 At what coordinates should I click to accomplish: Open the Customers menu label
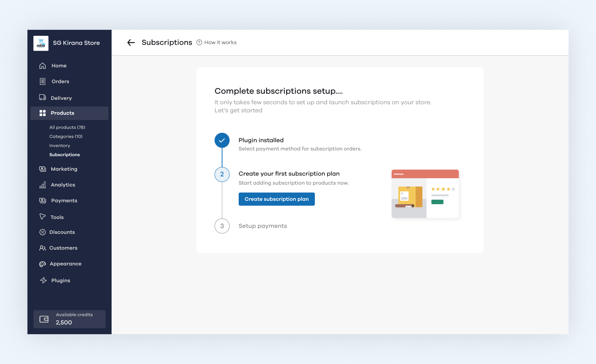point(63,248)
